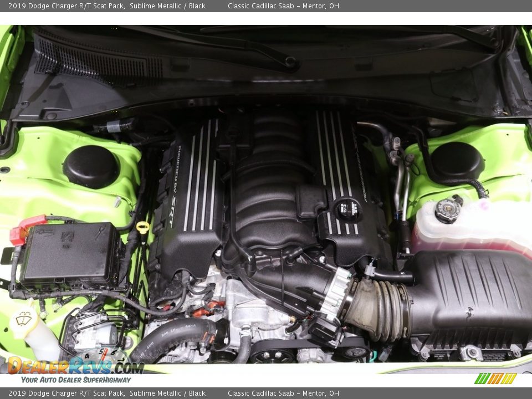The height and width of the screenshot is (399, 532).
Task: Click the engine oil filler cap
Action: 348,211
